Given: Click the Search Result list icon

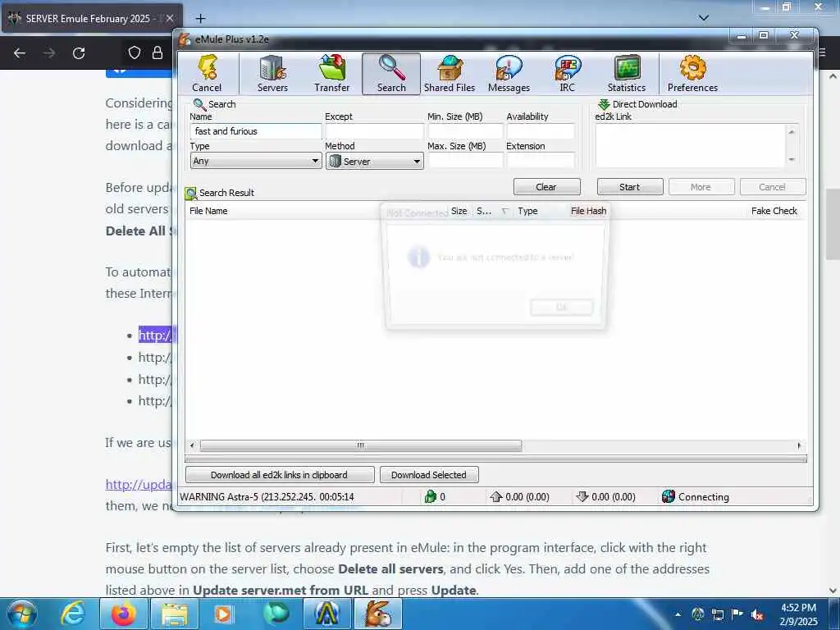Looking at the screenshot, I should click(x=190, y=193).
